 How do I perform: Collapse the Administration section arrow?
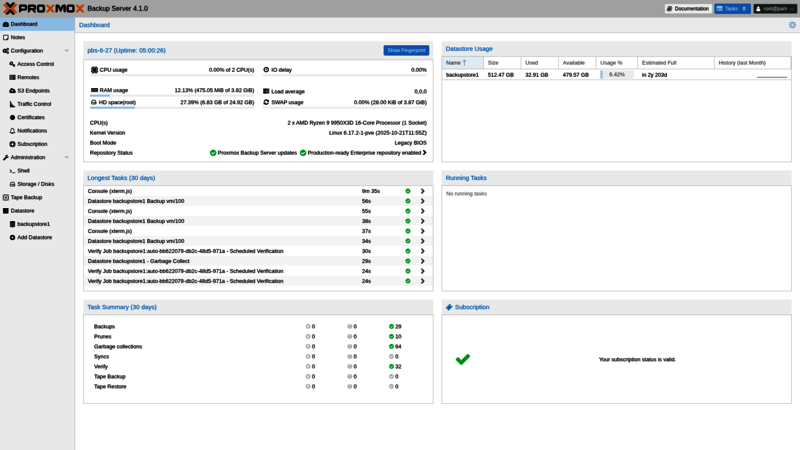(66, 157)
